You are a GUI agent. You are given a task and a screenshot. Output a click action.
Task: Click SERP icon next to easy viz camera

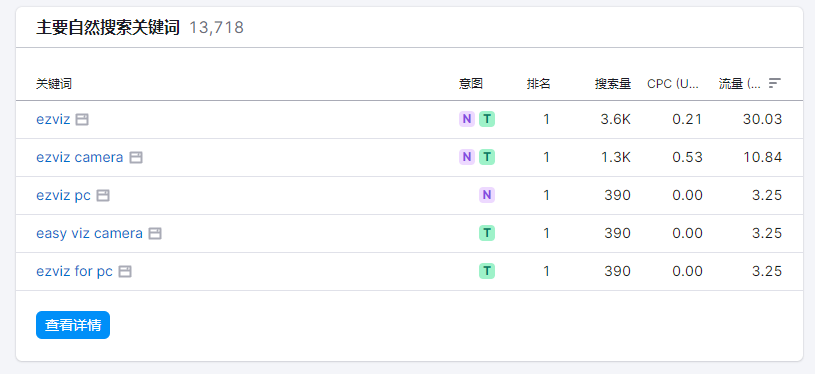coord(155,233)
